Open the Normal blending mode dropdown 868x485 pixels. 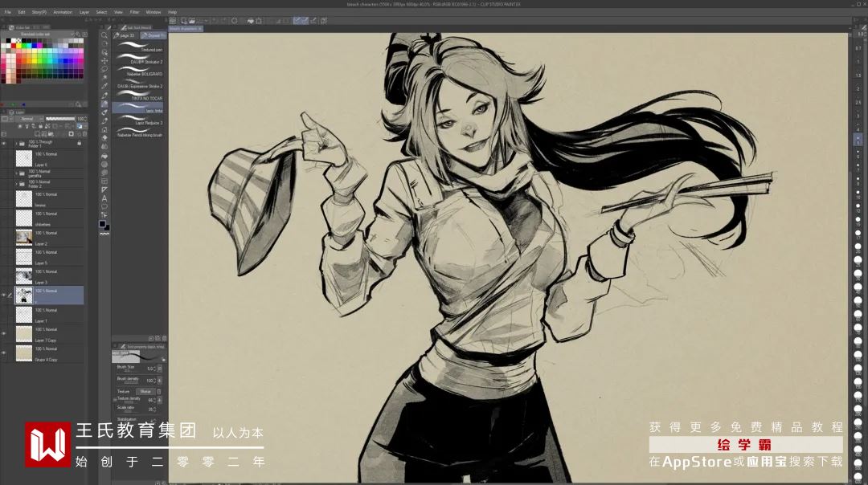pyautogui.click(x=29, y=118)
